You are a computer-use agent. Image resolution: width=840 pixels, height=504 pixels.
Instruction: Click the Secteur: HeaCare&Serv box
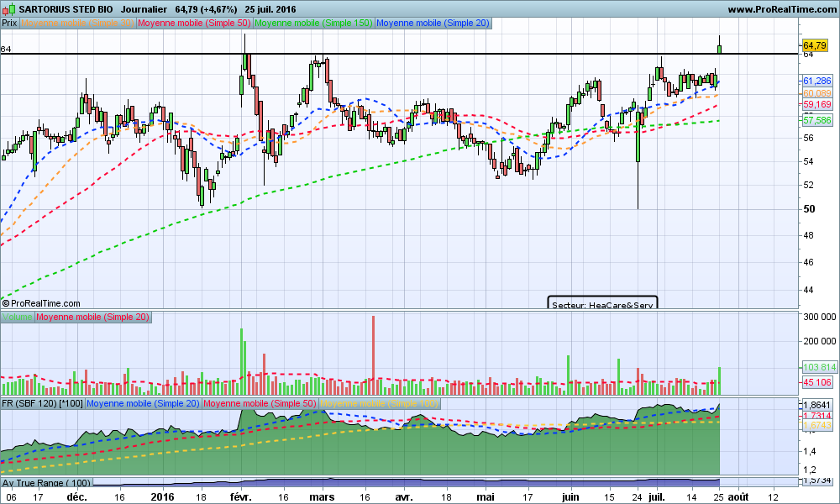602,302
